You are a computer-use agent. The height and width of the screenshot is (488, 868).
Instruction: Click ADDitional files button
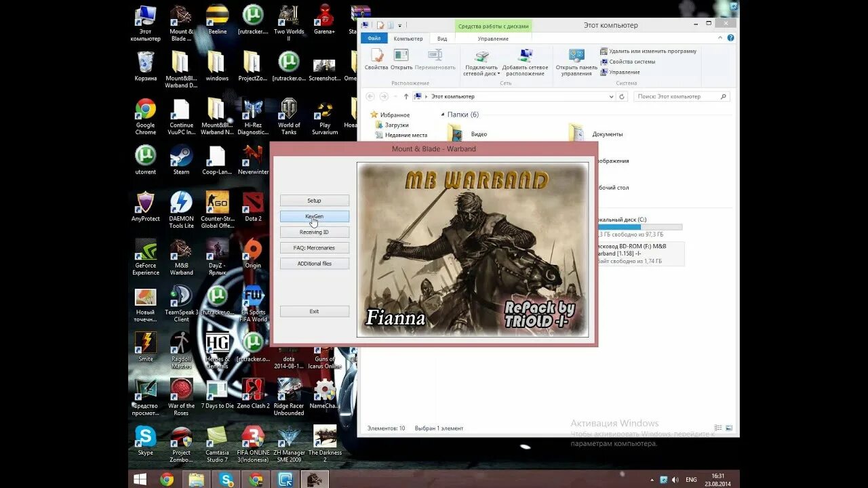pos(315,264)
